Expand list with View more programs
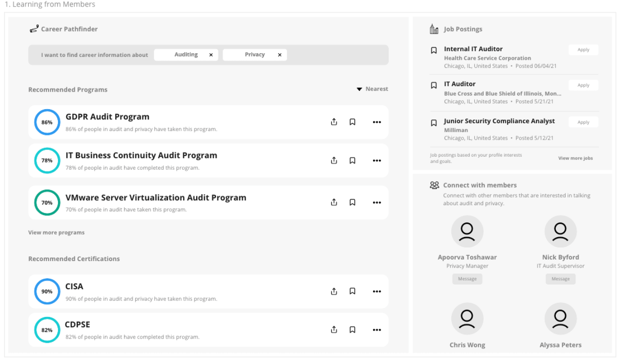Screen dimensions: 623x364 click(x=56, y=232)
